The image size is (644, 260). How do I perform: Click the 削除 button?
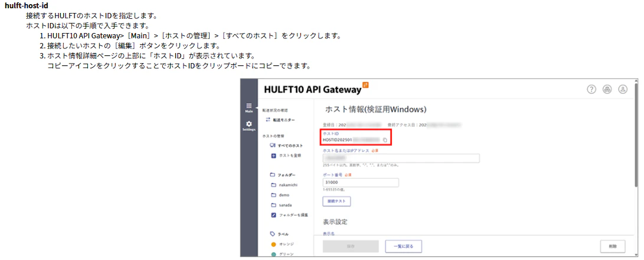coord(613,246)
